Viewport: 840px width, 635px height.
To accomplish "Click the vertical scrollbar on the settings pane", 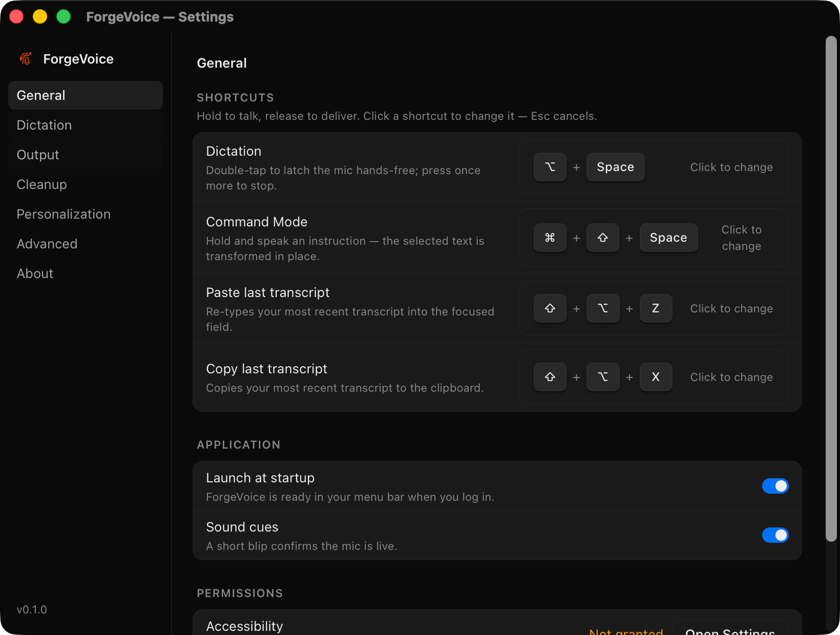I will tap(831, 289).
